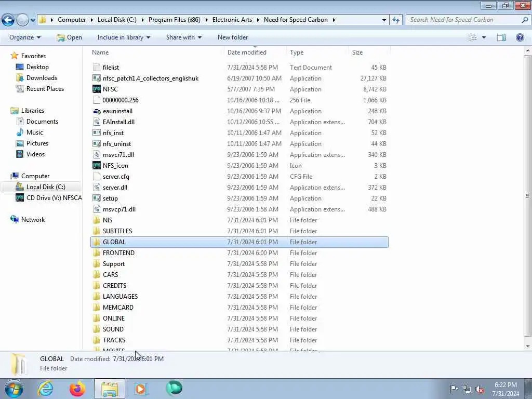Open the Windows Start button
Screen dimensions: 532x399
tap(14, 389)
